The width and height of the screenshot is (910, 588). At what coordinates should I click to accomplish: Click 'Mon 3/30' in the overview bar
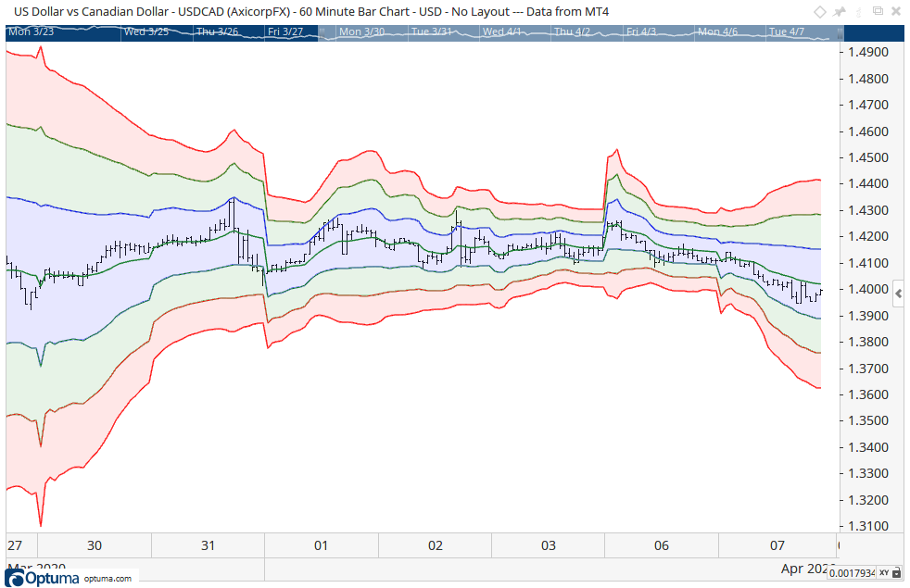(361, 31)
